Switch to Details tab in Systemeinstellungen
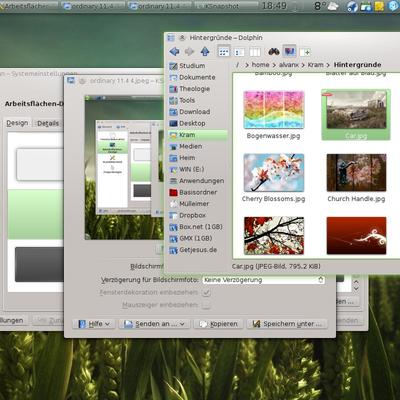This screenshot has width=400, height=400. 48,123
